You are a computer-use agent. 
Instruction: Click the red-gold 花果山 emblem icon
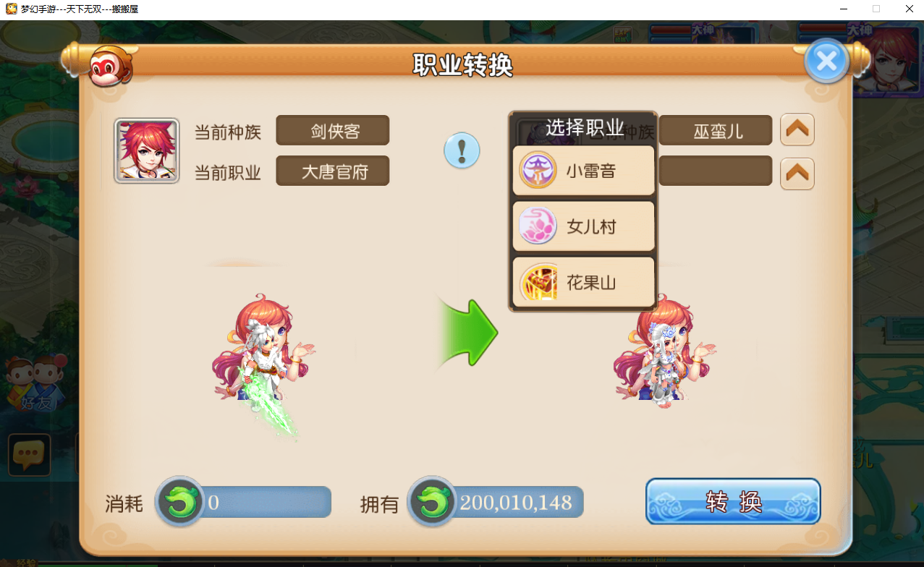(538, 282)
